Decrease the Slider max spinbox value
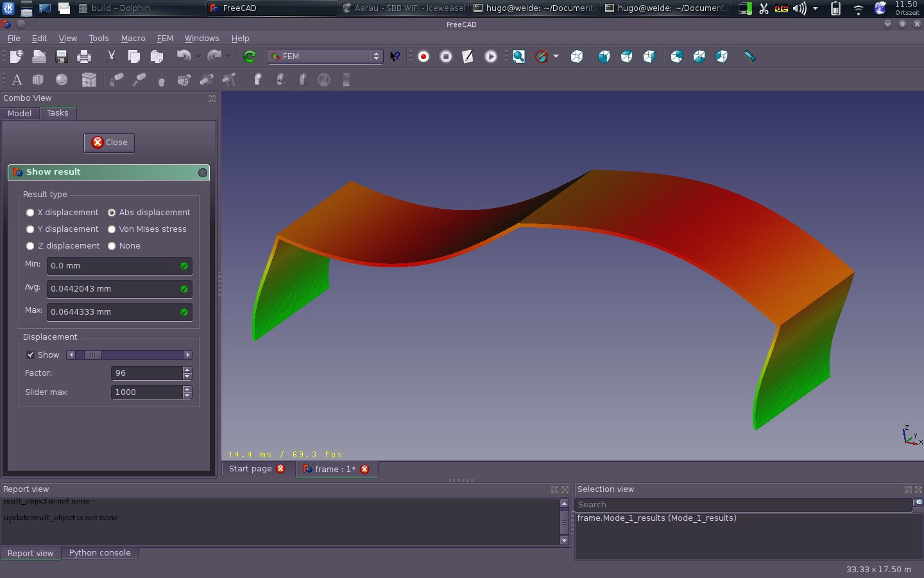Viewport: 924px width, 578px height. 187,396
